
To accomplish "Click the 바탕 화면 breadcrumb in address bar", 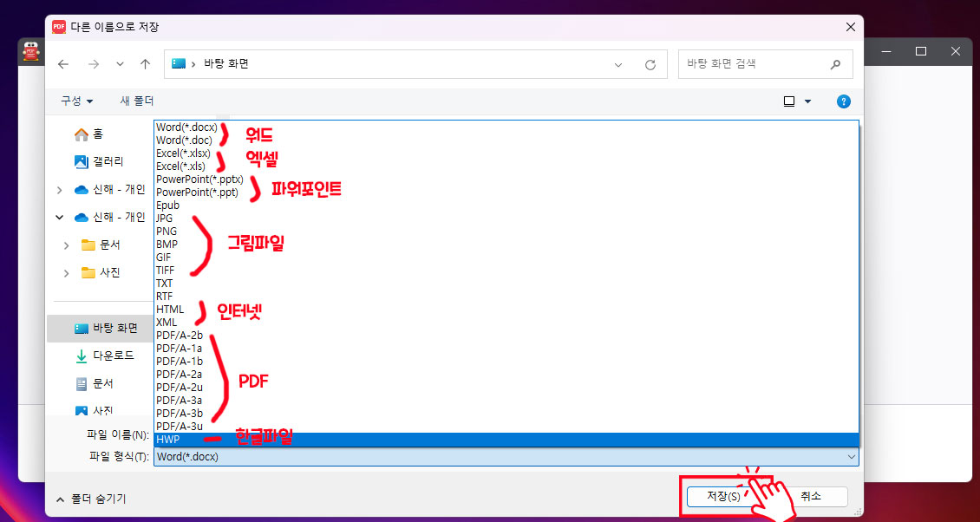I will [226, 64].
